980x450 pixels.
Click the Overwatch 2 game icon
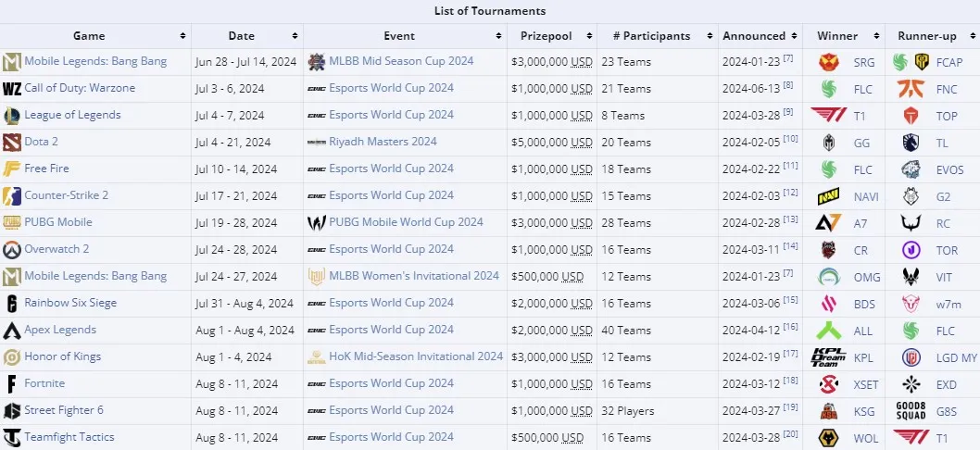(12, 249)
